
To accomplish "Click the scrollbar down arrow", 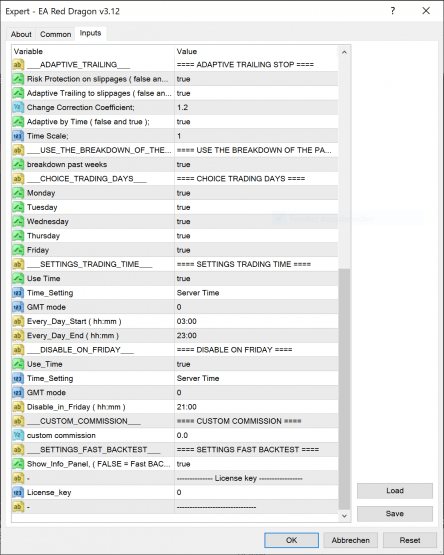I will 344,516.
